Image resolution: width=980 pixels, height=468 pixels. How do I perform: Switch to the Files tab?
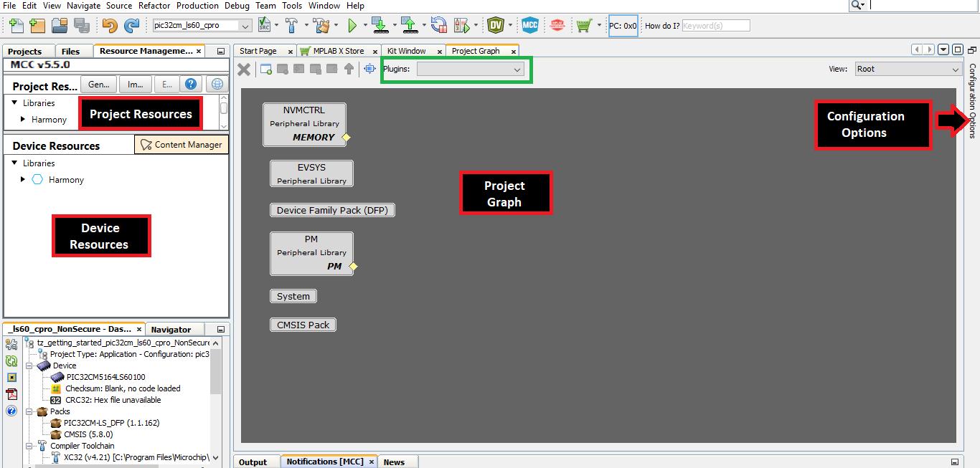coord(70,51)
